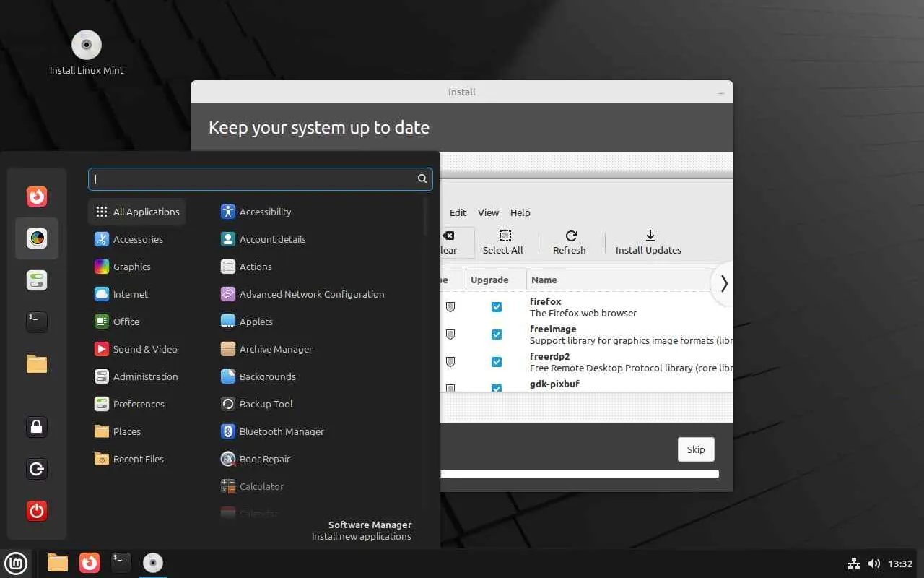Viewport: 924px width, 578px height.
Task: Open the Files launcher on the taskbar
Action: click(x=58, y=563)
